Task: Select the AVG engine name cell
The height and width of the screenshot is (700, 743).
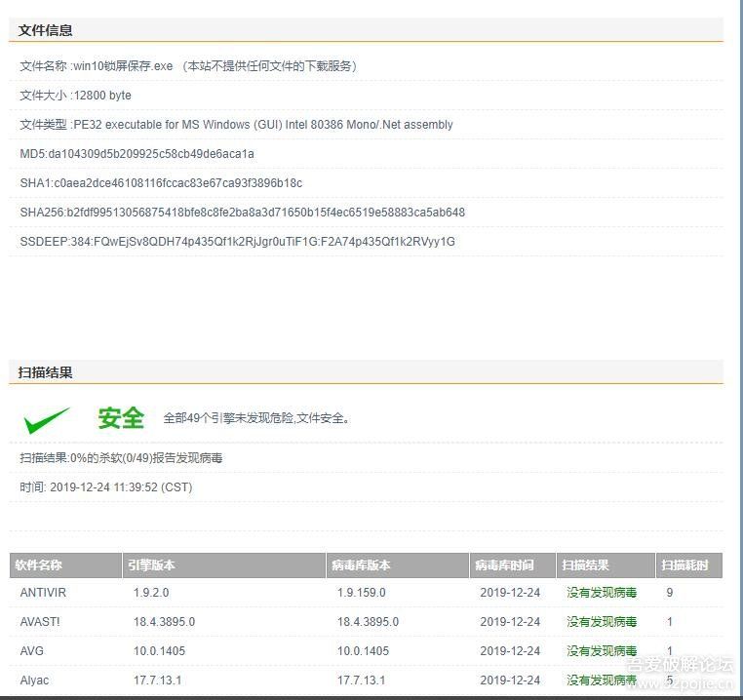Action: tap(32, 651)
